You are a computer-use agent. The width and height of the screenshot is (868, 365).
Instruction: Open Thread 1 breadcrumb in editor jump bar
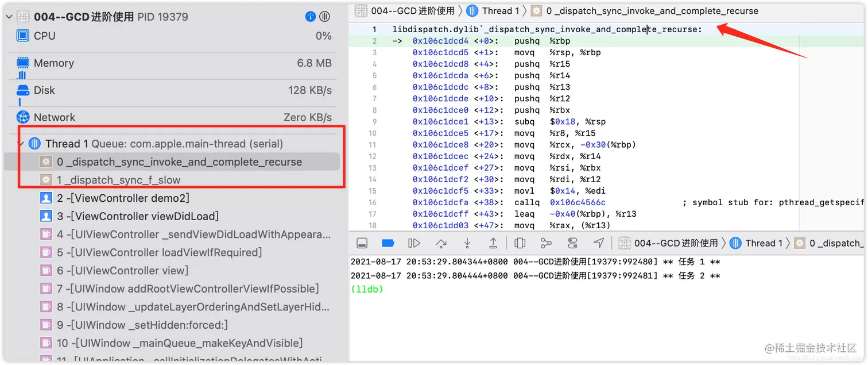tap(493, 10)
